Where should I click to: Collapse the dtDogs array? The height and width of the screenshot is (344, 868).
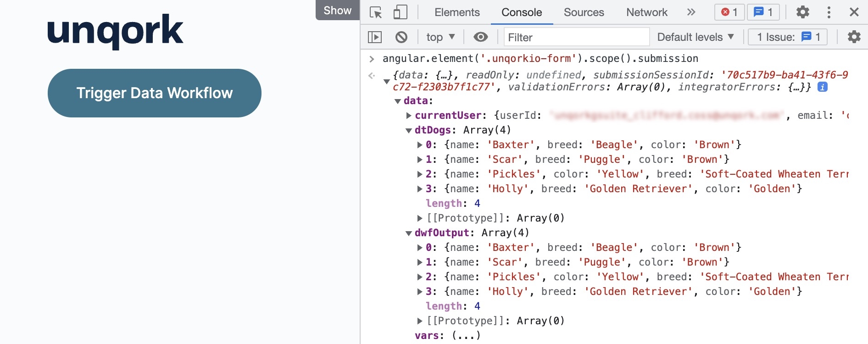[x=409, y=131]
